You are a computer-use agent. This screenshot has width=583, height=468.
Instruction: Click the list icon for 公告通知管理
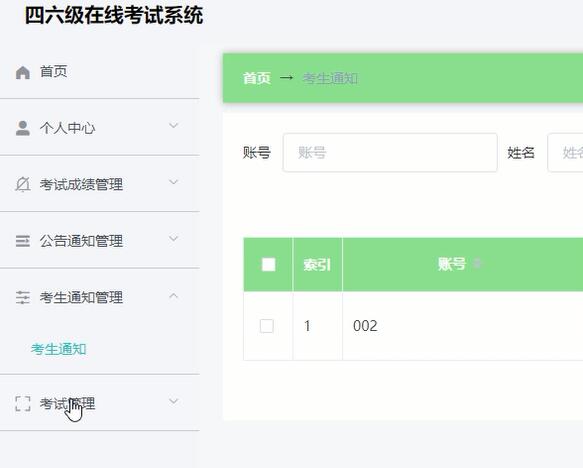(x=23, y=241)
